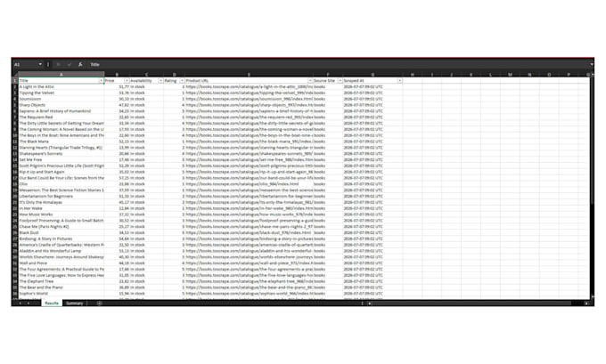Open the Source Site column filter dropdown

[x=340, y=81]
